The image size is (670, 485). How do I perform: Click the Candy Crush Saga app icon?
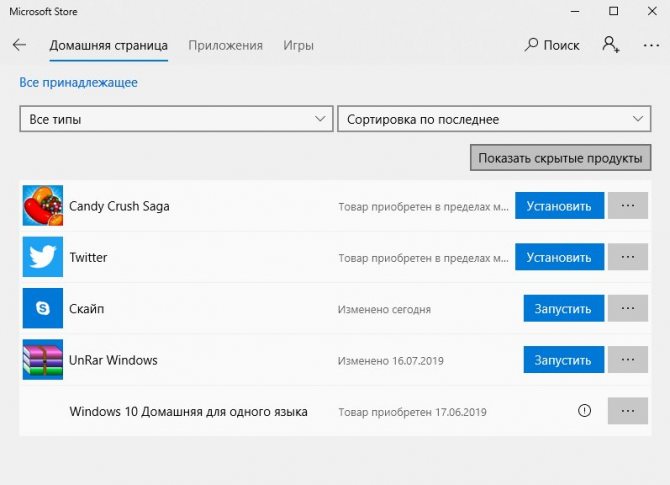43,206
